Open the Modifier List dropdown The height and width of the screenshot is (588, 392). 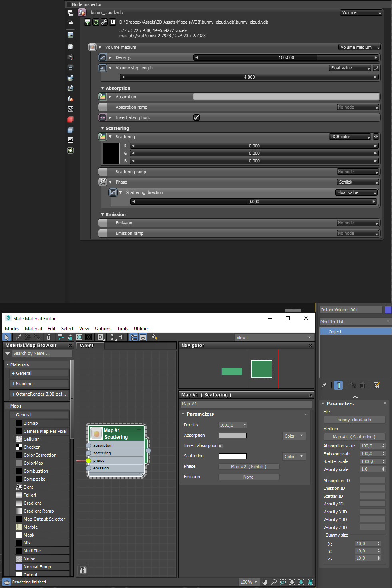point(355,322)
